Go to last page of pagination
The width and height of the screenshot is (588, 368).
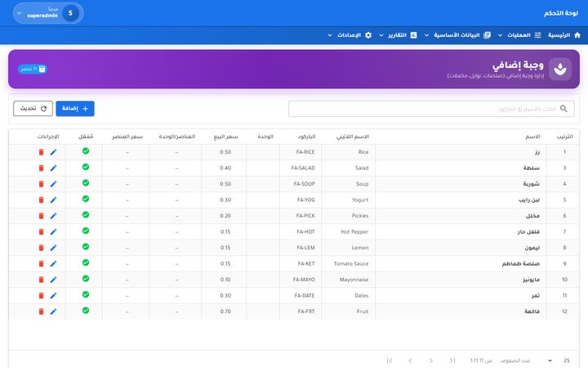point(390,361)
